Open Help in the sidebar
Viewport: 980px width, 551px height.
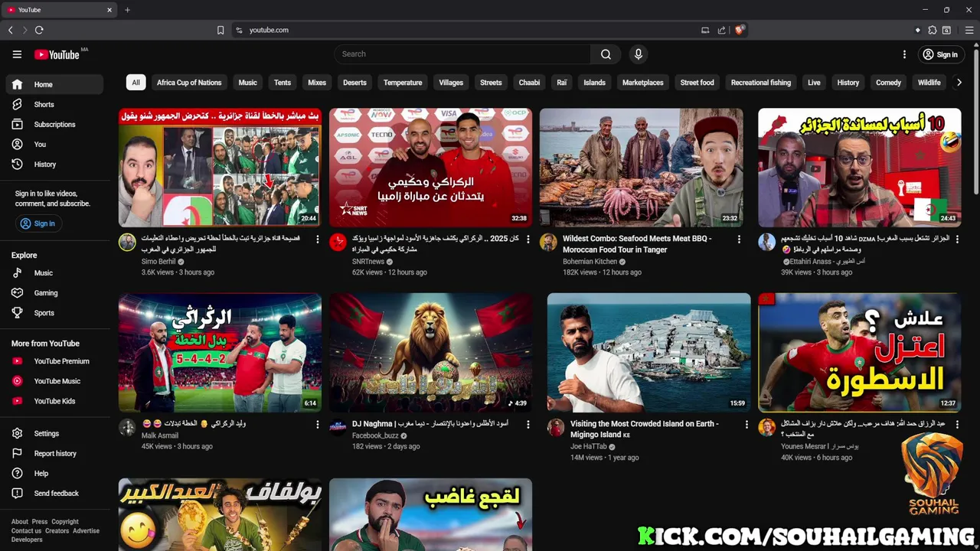pos(54,473)
